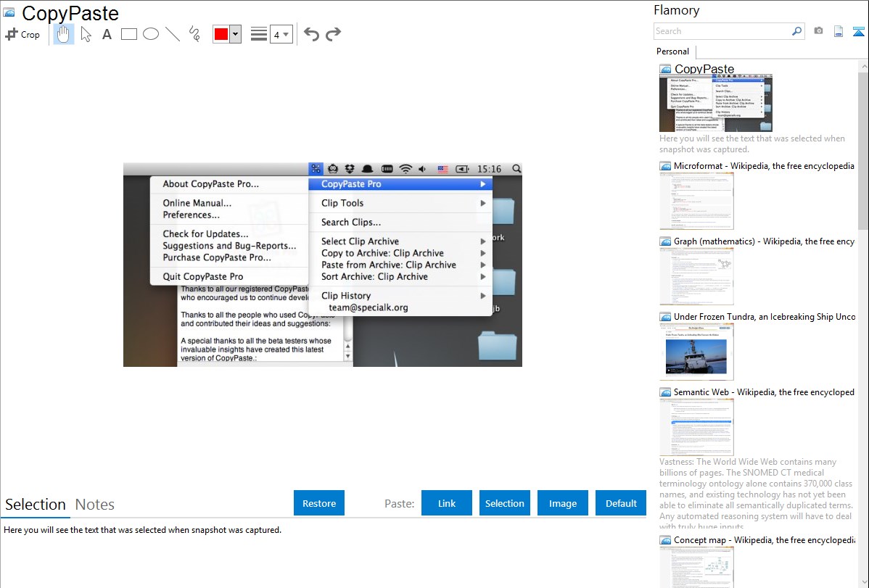This screenshot has height=588, width=869.
Task: Click the snapshot list vertical scrollbar
Action: [x=863, y=149]
